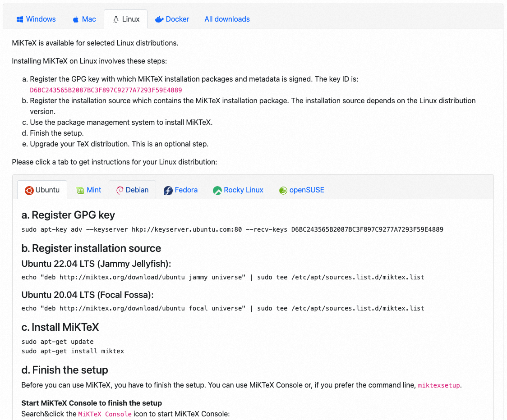Open the All downloads tab
This screenshot has width=507, height=420.
click(x=227, y=19)
